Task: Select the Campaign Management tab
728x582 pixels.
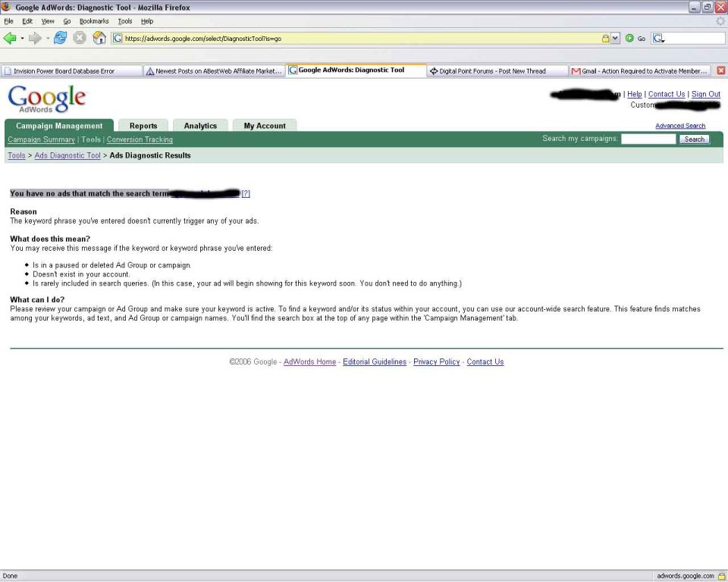Action: point(59,126)
